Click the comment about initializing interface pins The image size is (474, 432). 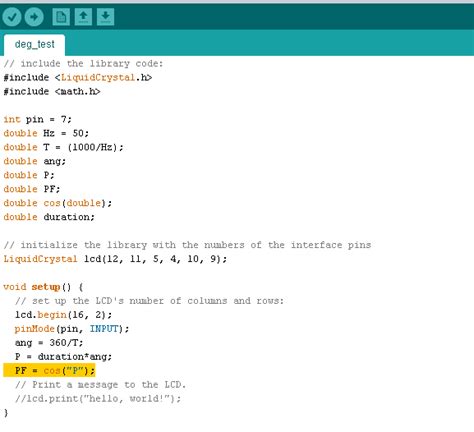pos(187,245)
